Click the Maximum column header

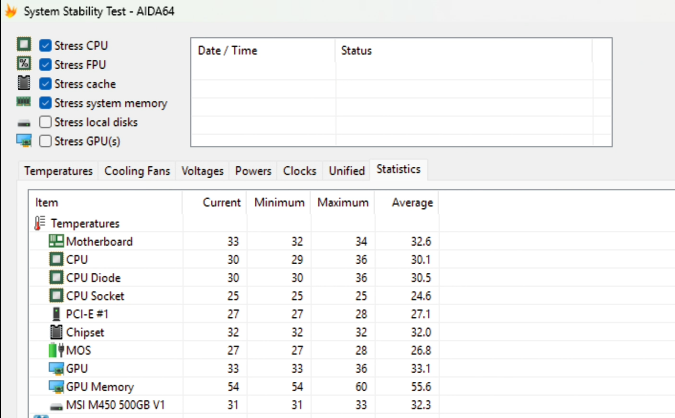pyautogui.click(x=343, y=203)
